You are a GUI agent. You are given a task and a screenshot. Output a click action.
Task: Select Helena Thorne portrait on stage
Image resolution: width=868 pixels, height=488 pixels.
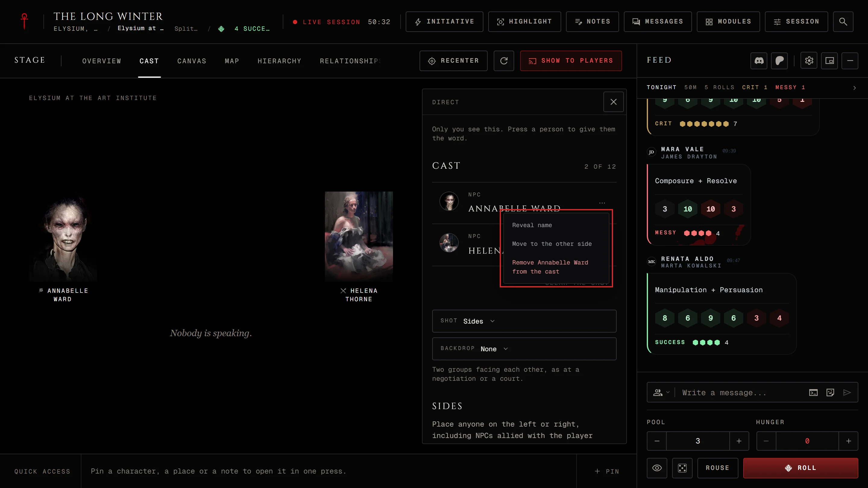point(359,236)
